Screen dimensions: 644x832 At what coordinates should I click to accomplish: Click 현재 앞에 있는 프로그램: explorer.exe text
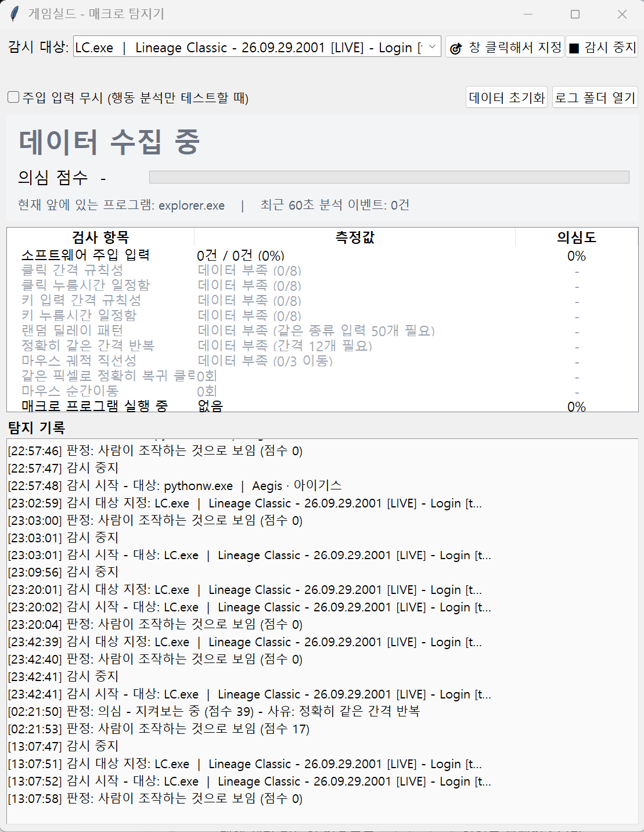(x=121, y=205)
